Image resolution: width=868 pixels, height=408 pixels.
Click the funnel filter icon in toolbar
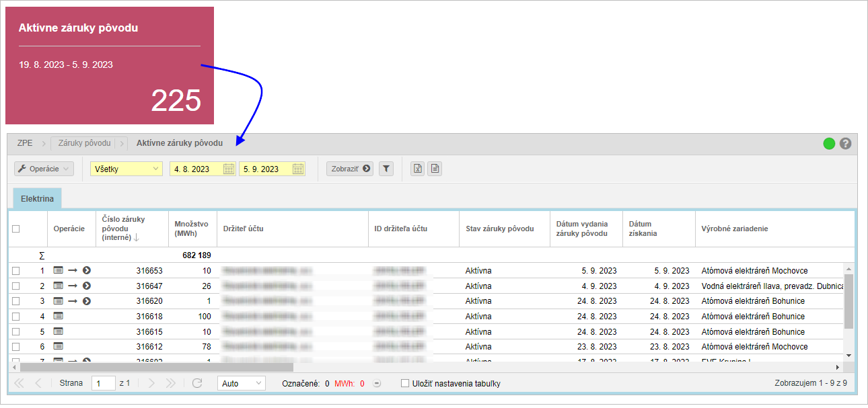386,169
